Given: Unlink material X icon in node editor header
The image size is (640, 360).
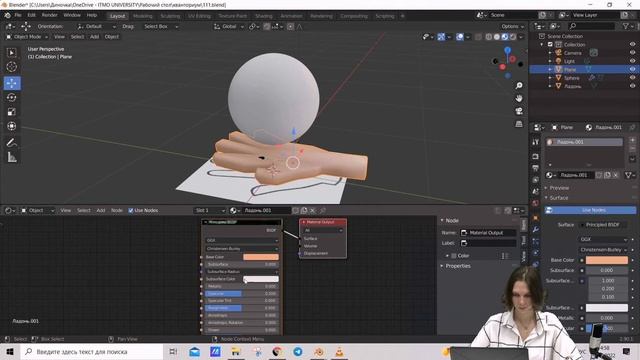Looking at the screenshot, I should tap(313, 210).
